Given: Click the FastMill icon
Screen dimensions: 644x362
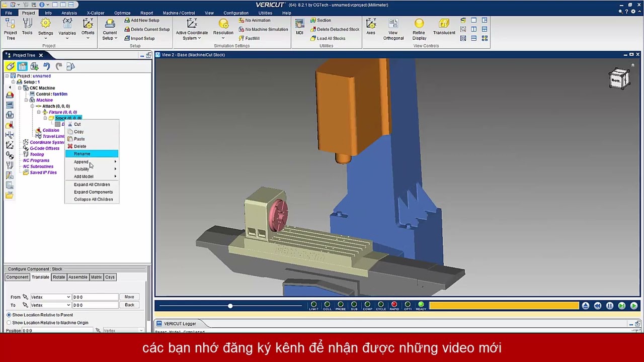Looking at the screenshot, I should pyautogui.click(x=249, y=38).
